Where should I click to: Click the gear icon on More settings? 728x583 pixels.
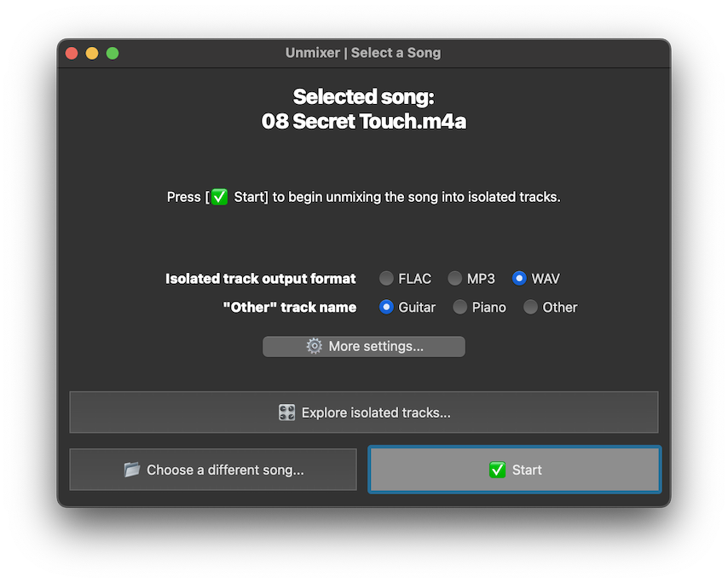[x=313, y=346]
